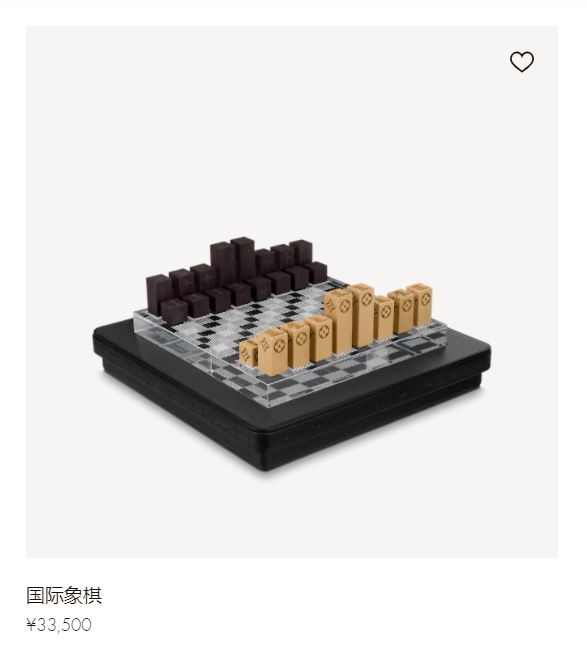Image resolution: width=587 pixels, height=651 pixels.
Task: Click the tallest tan chess piece
Action: click(363, 316)
